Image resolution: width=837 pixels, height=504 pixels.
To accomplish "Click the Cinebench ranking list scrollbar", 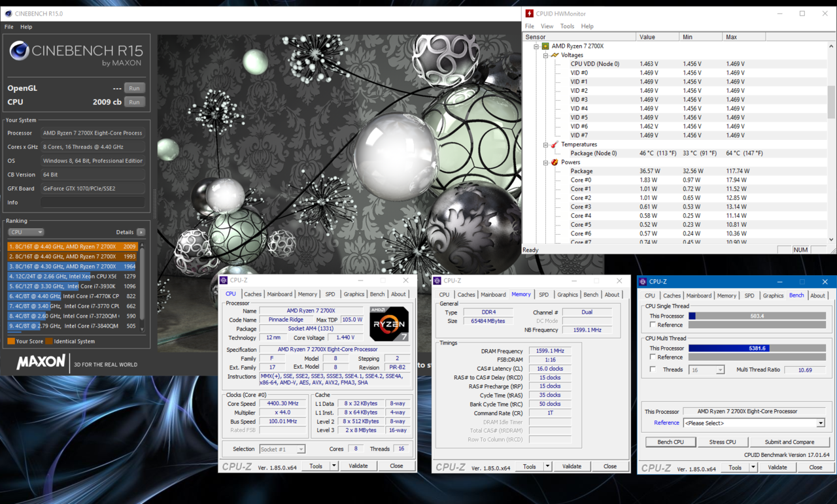I will point(142,286).
